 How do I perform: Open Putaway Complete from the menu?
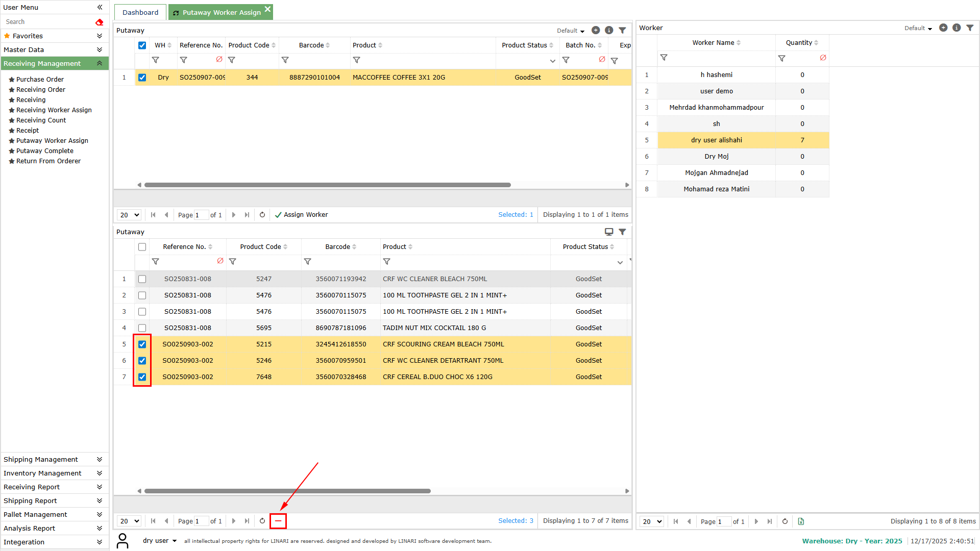pyautogui.click(x=45, y=151)
